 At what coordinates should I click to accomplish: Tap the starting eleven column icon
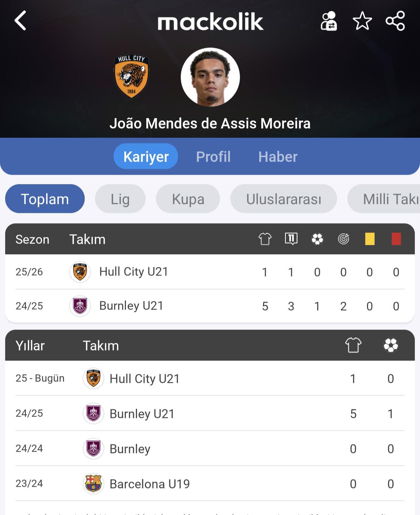[291, 238]
